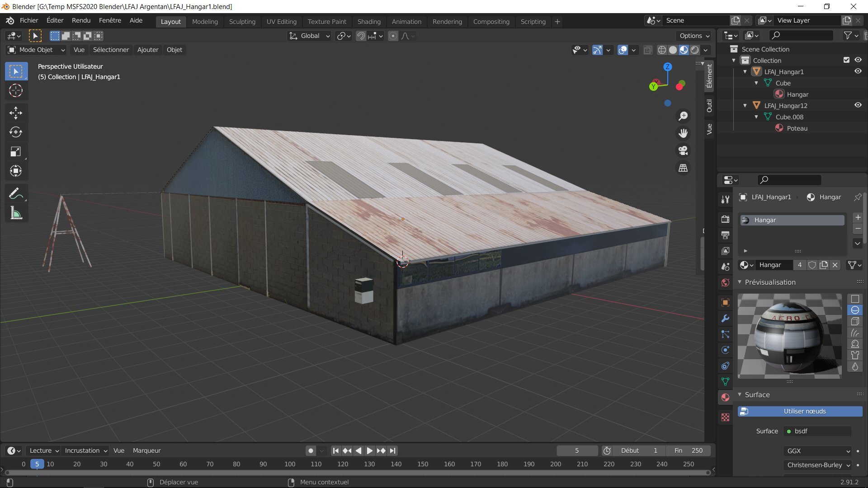Select the Move tool in toolbar
The width and height of the screenshot is (868, 488).
[16, 113]
